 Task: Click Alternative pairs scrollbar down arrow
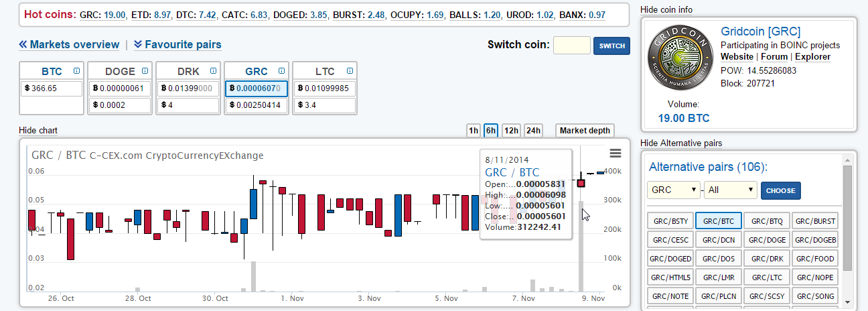point(847,301)
